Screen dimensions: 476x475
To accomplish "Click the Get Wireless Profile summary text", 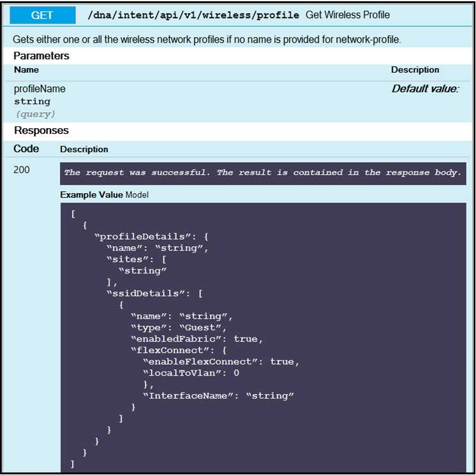I will point(348,15).
